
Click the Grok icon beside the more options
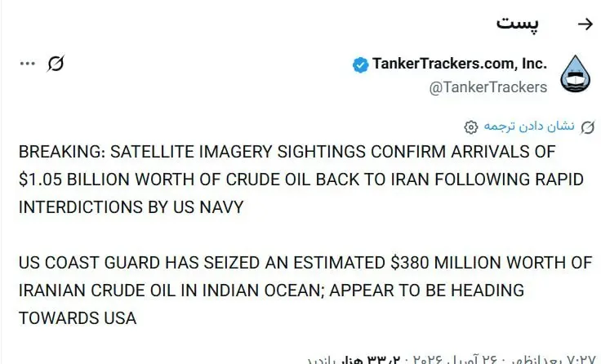(56, 63)
